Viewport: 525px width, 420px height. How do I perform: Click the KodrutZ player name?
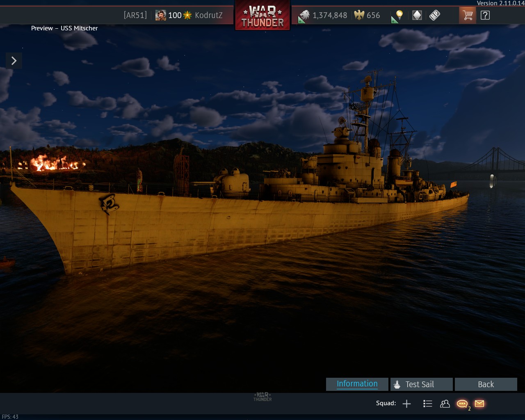(x=209, y=16)
